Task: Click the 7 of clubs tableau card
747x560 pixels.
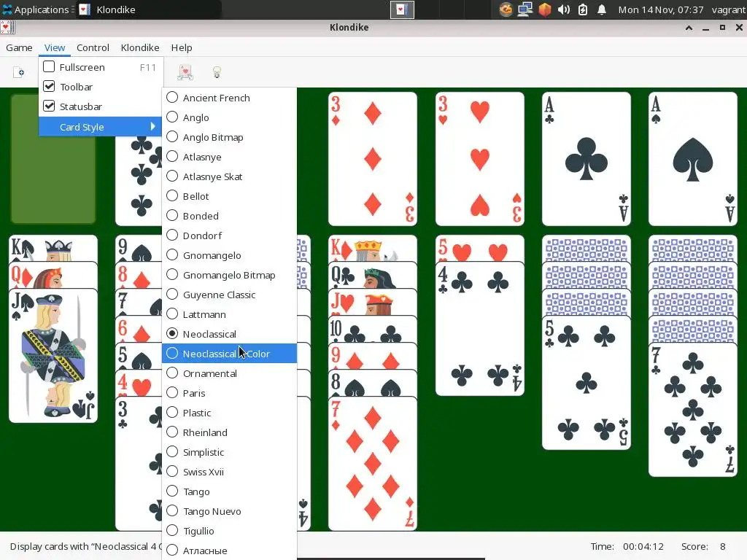Action: [x=693, y=410]
